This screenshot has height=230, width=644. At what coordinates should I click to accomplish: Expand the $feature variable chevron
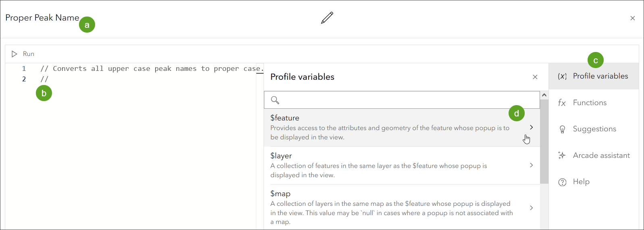tap(532, 127)
